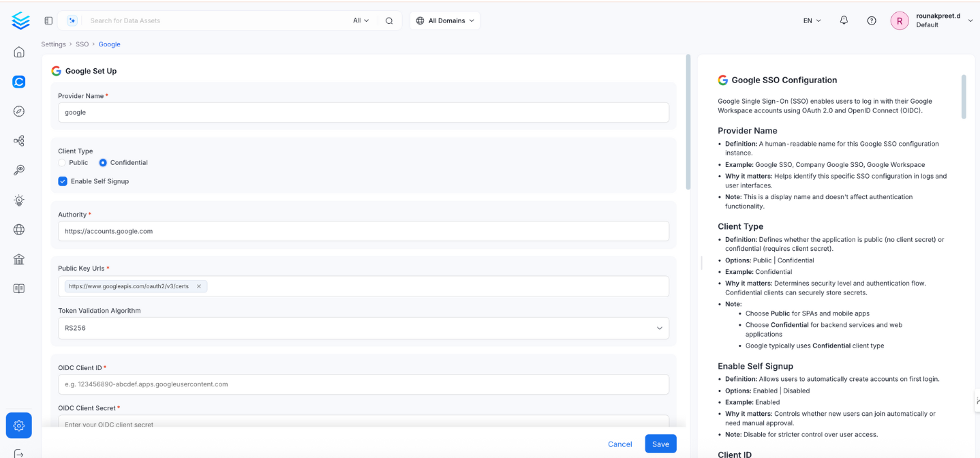Select the Confidential client type radio

pyautogui.click(x=103, y=163)
